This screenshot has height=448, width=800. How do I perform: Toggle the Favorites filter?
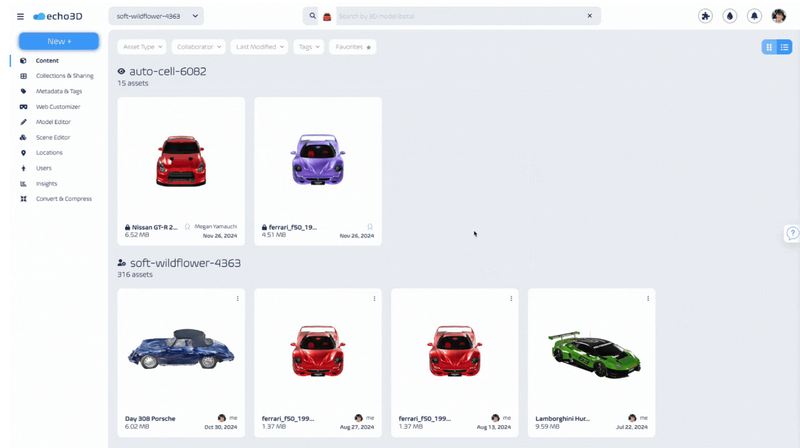[x=353, y=47]
